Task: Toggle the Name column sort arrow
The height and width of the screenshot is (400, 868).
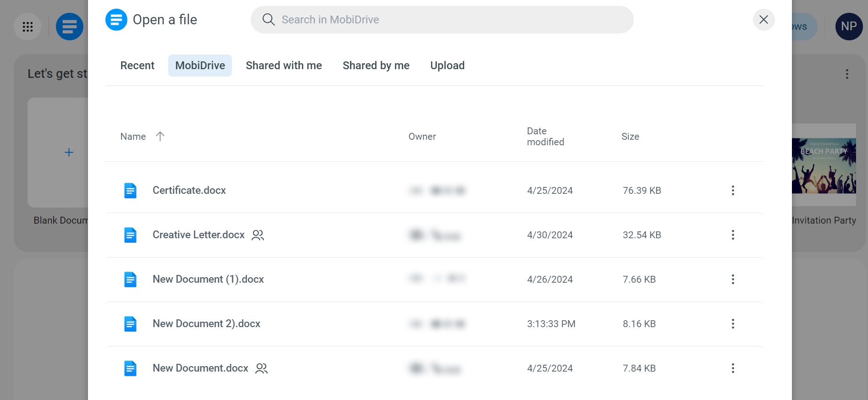Action: tap(160, 136)
